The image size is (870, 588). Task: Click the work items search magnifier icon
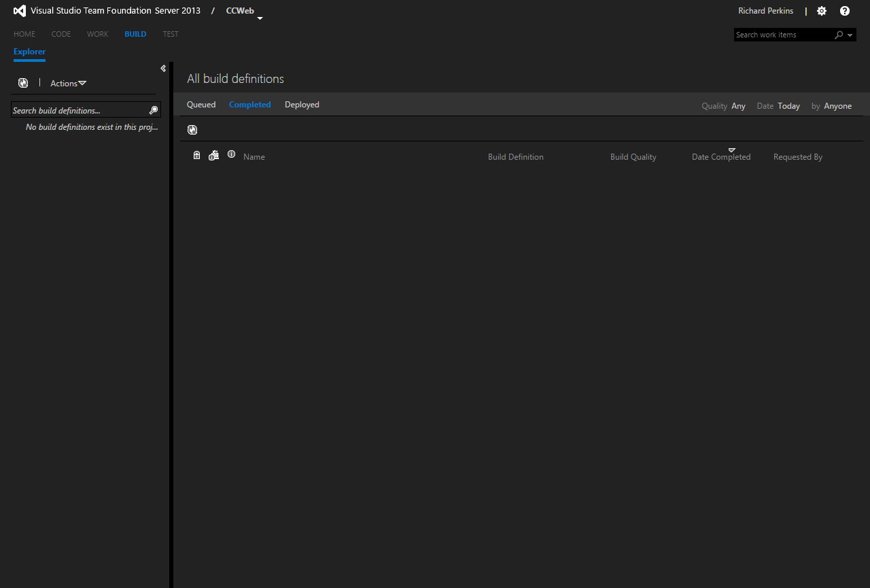pyautogui.click(x=839, y=35)
